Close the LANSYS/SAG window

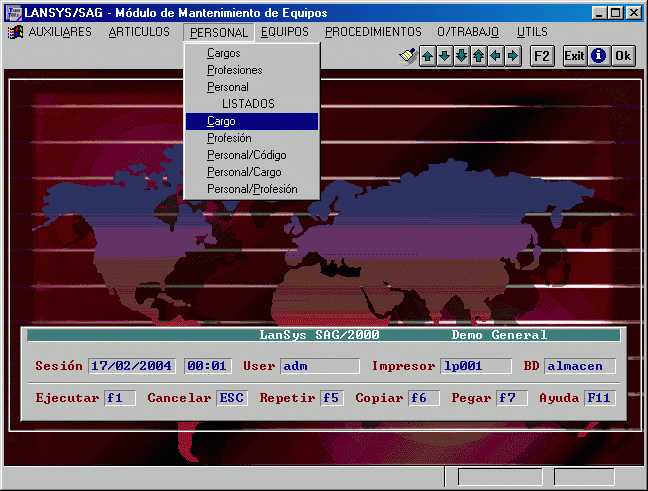(x=634, y=13)
